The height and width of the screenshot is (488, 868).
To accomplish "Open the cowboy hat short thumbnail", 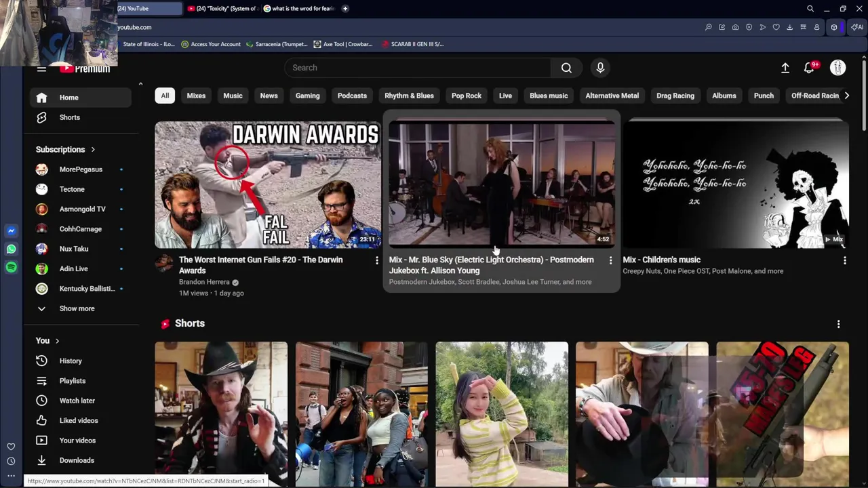I will (x=221, y=414).
